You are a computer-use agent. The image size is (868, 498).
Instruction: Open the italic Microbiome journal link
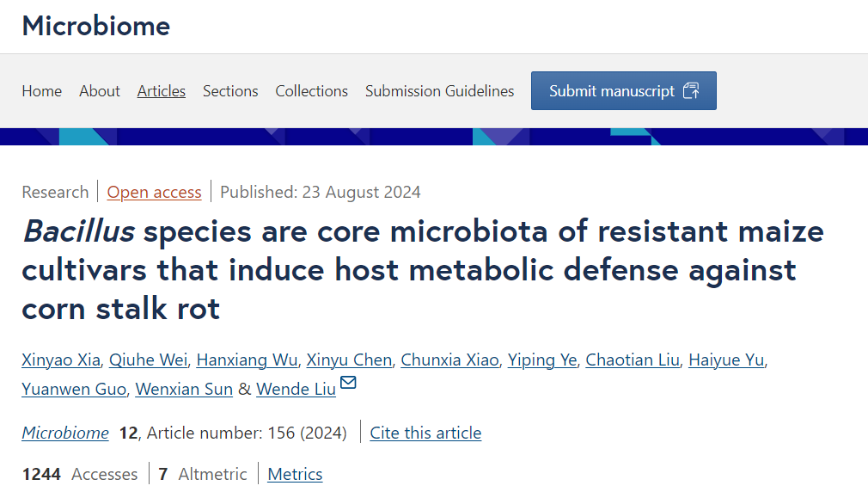[x=65, y=433]
